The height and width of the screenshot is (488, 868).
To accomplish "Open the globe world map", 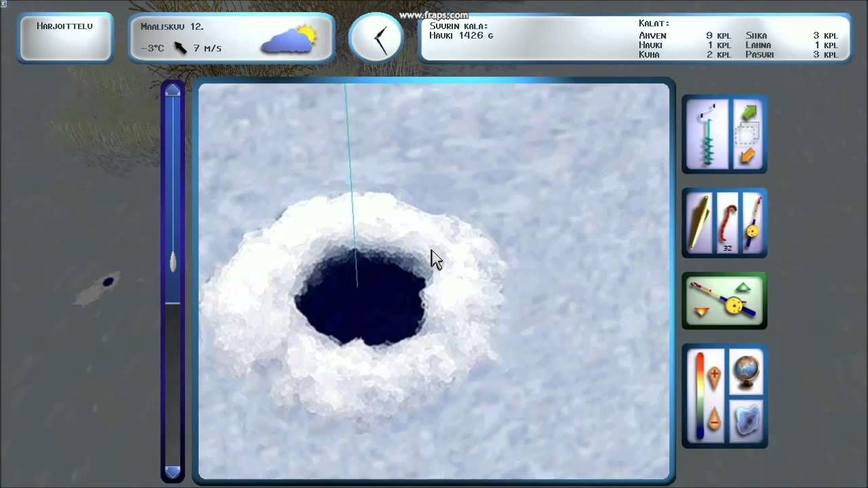I will click(746, 372).
